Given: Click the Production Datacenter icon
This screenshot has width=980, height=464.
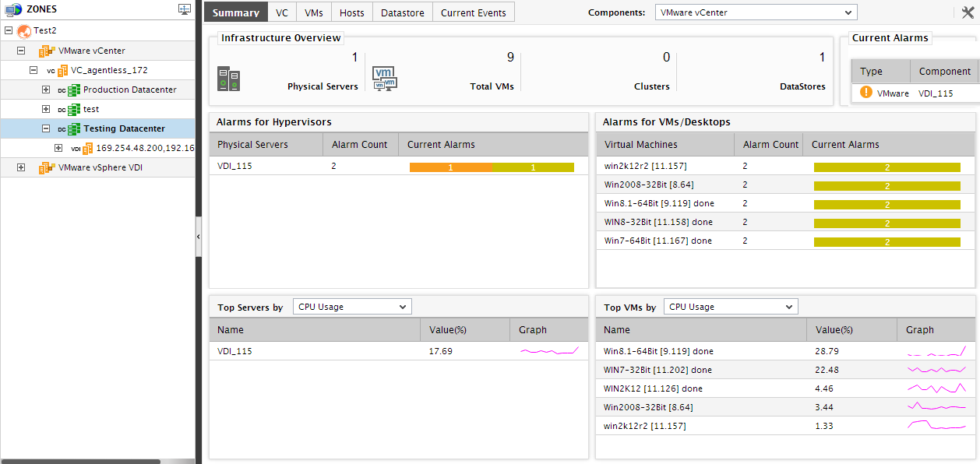Looking at the screenshot, I should point(75,90).
